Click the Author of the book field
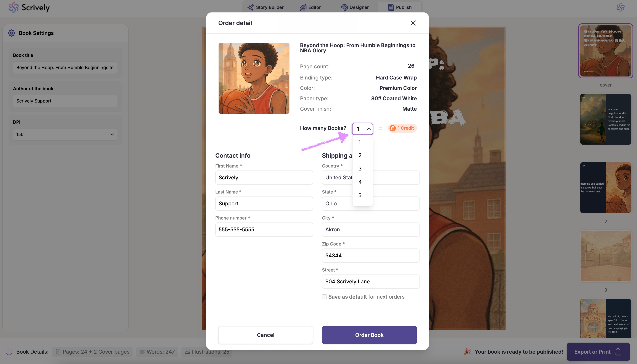 coord(65,101)
